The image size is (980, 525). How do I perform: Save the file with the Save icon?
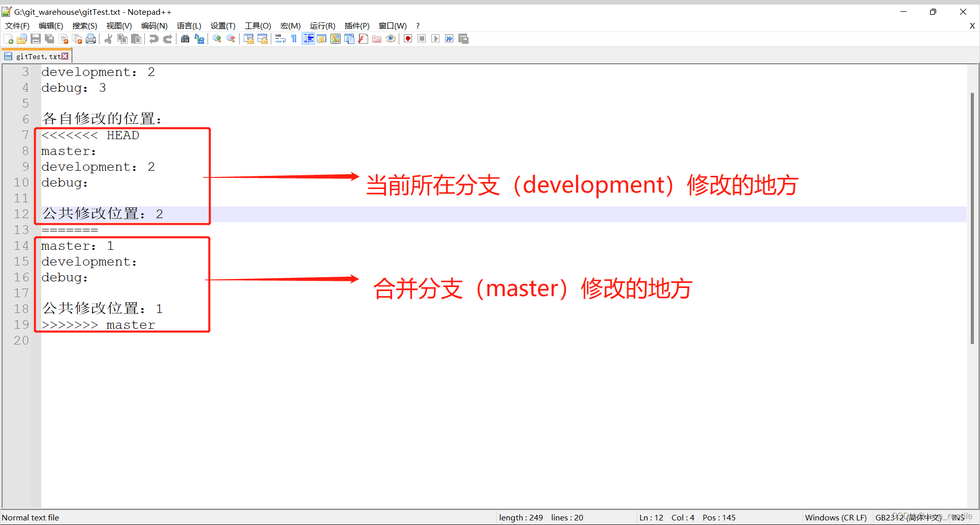(36, 39)
